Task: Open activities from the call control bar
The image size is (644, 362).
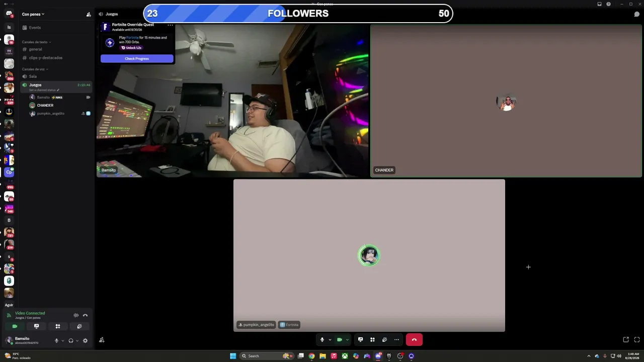Action: pyautogui.click(x=372, y=340)
